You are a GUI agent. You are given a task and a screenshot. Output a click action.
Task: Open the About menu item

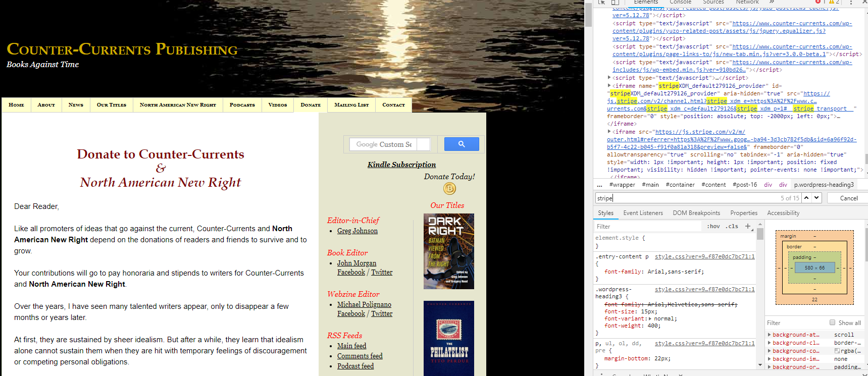[x=46, y=105]
